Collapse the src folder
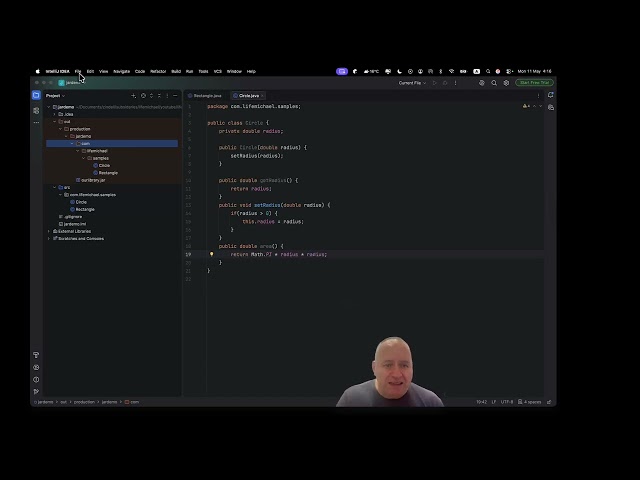 55,187
